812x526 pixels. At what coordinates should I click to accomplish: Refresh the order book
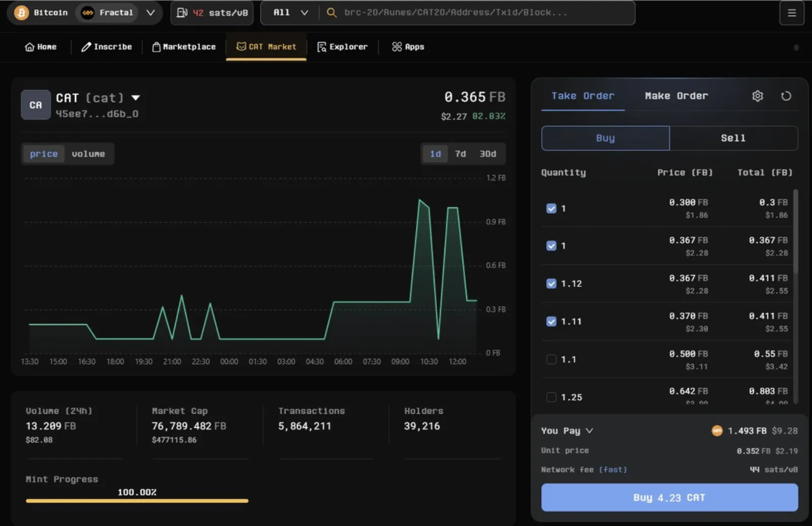[x=786, y=96]
